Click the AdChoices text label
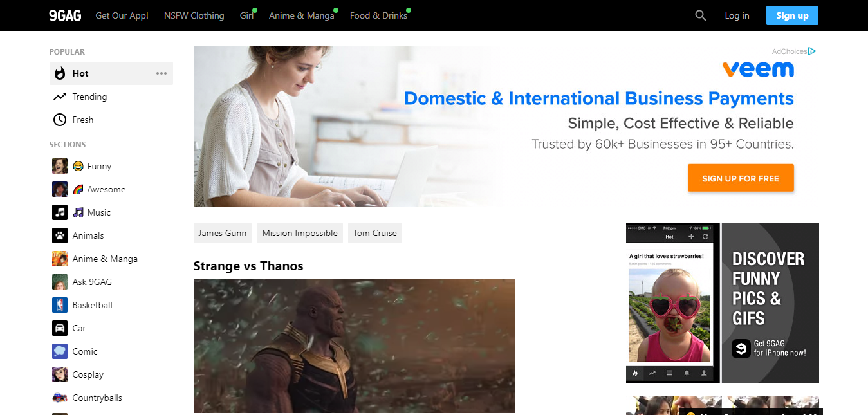The image size is (868, 415). click(x=790, y=51)
